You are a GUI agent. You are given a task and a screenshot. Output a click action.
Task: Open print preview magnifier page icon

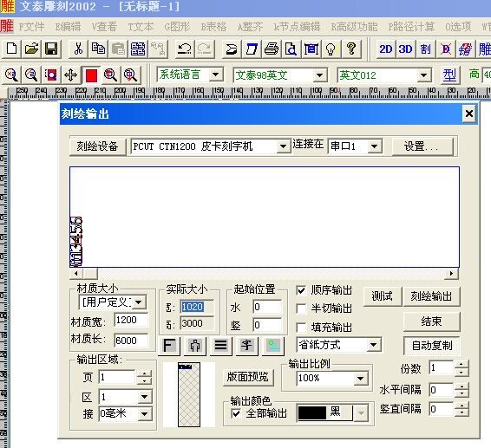tap(291, 49)
